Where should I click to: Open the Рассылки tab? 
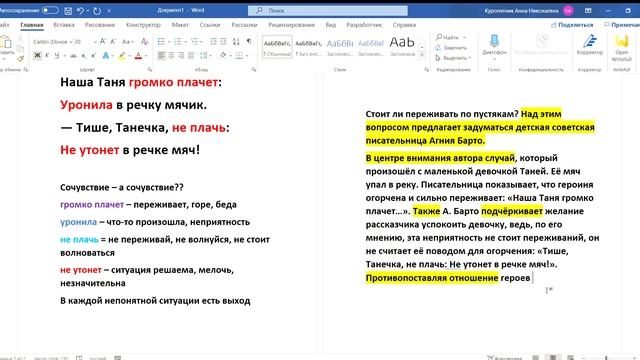tap(244, 25)
